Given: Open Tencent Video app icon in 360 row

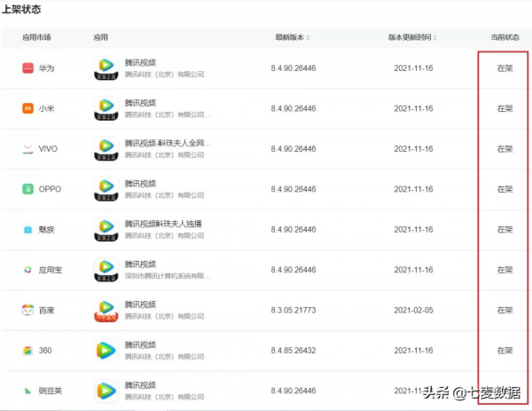Looking at the screenshot, I should pos(106,351).
